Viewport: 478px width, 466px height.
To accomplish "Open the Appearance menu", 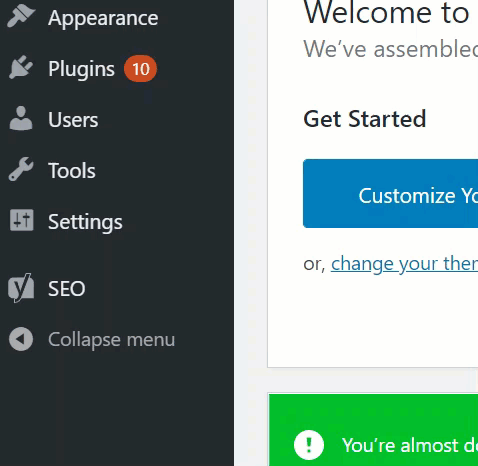I will 103,18.
